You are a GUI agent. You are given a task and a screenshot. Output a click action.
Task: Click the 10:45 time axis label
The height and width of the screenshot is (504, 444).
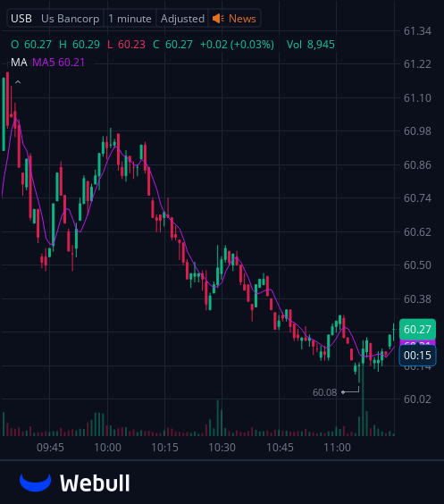coord(280,448)
